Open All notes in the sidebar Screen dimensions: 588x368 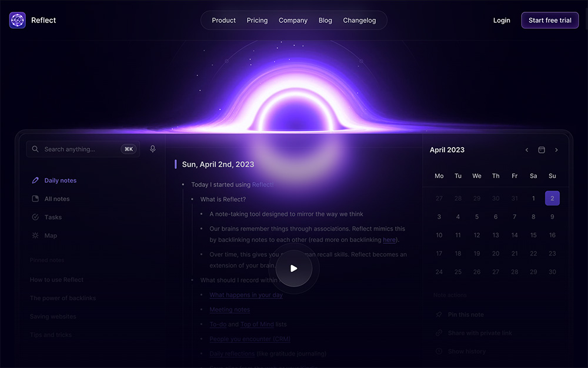tap(57, 198)
